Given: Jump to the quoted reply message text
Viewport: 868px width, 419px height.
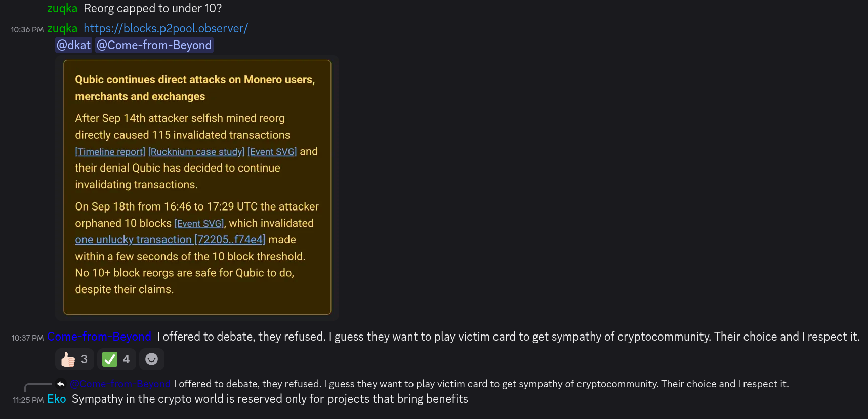Looking at the screenshot, I should pyautogui.click(x=481, y=384).
